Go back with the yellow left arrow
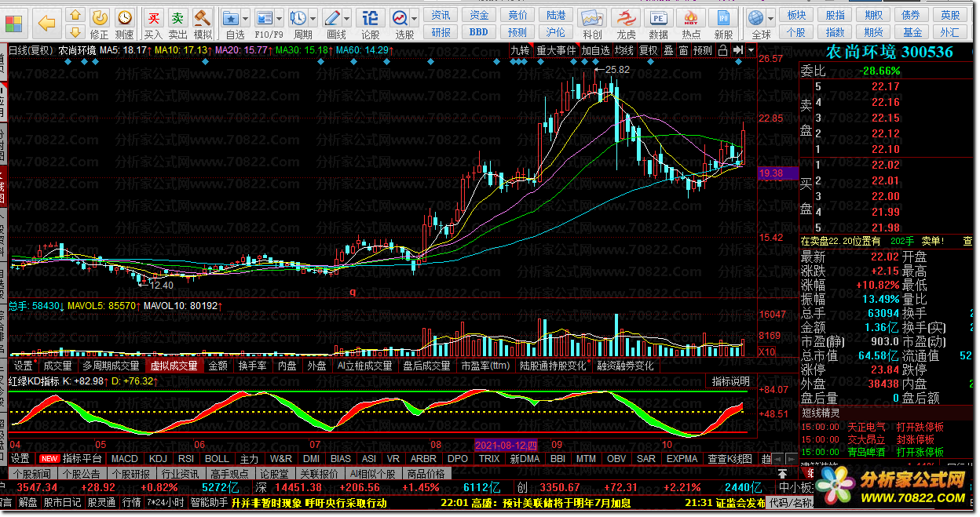Image resolution: width=980 pixels, height=517 pixels. [46, 23]
